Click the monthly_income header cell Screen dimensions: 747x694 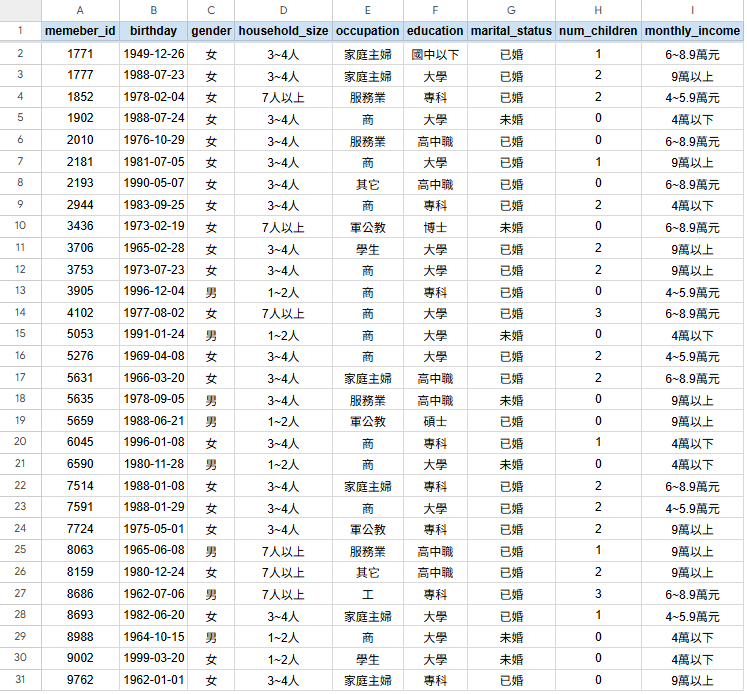click(x=692, y=31)
